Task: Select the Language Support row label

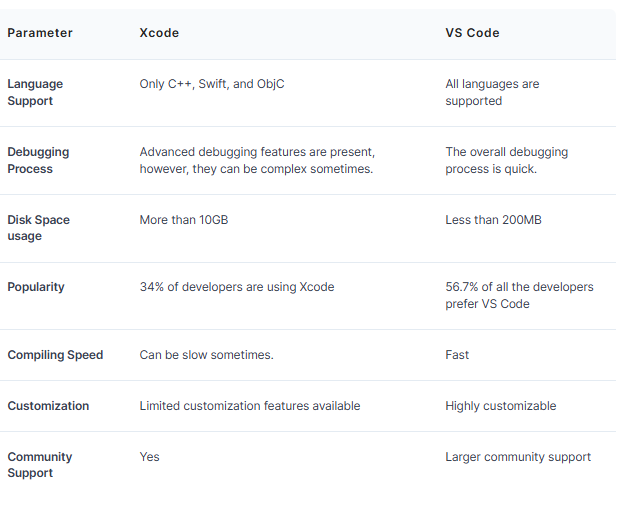Action: (35, 92)
